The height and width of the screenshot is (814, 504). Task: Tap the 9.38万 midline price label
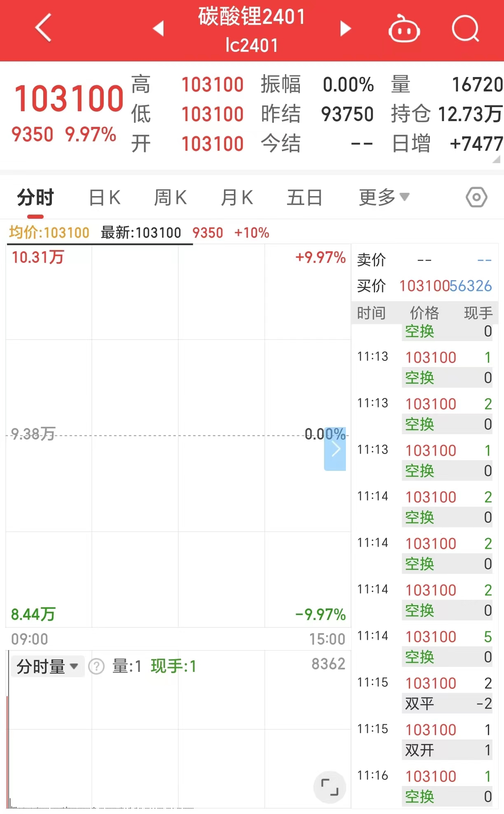[33, 434]
